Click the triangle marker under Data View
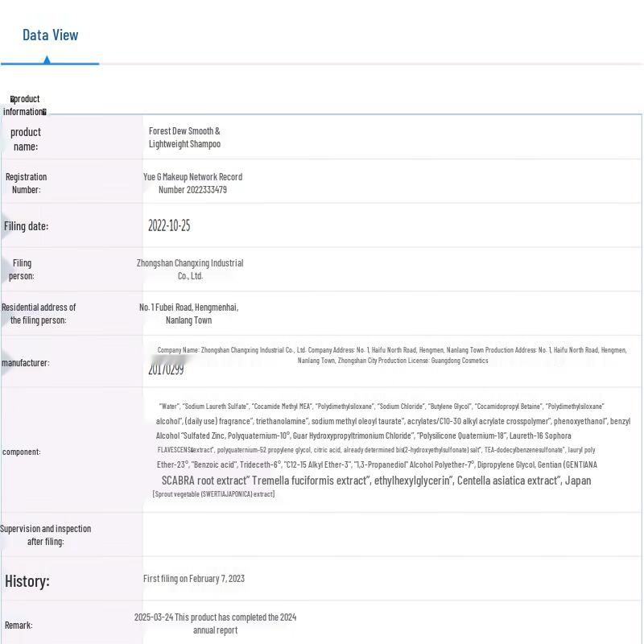Image resolution: width=644 pixels, height=644 pixels. (47, 60)
